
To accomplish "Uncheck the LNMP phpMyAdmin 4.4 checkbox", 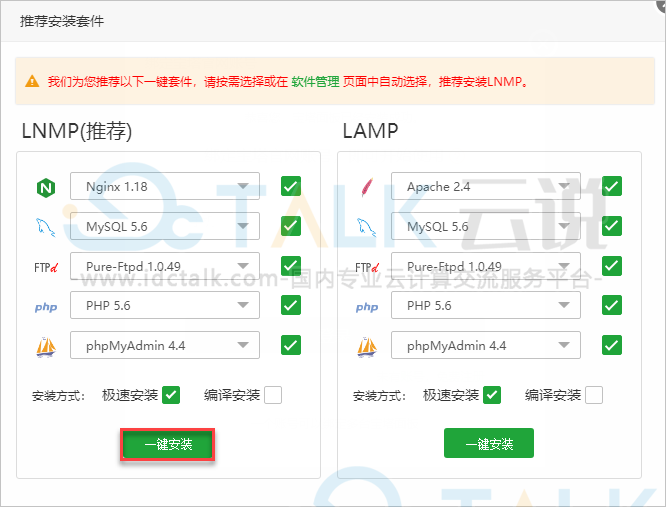I will (x=291, y=345).
